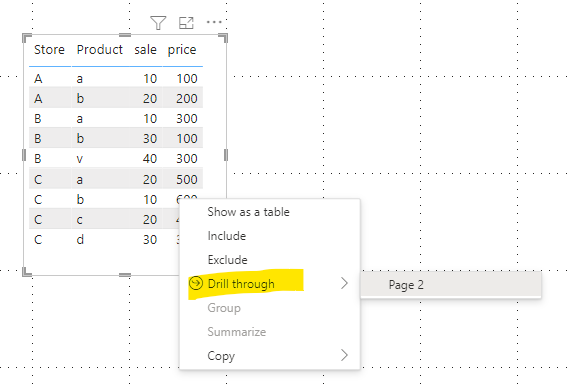The image size is (572, 386).
Task: Click the top-left visual resize handle
Action: click(27, 38)
